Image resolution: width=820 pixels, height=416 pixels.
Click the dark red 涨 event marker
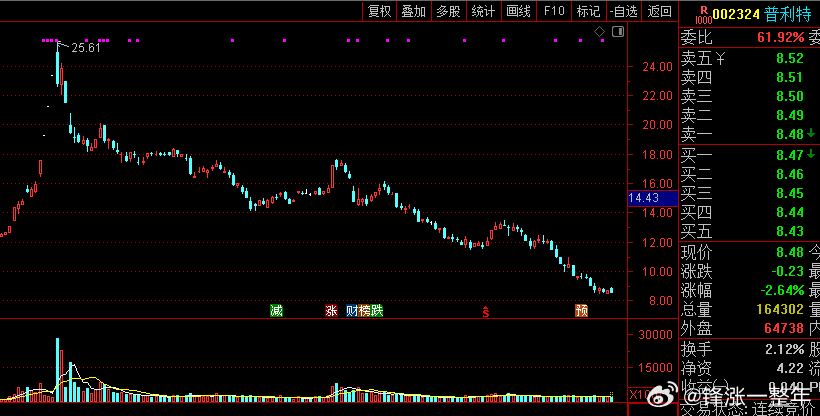pyautogui.click(x=331, y=310)
